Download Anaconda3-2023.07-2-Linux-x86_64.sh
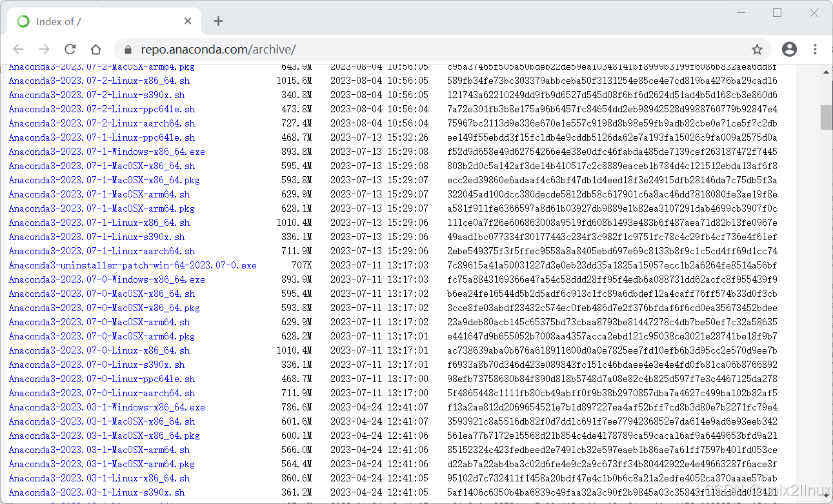The width and height of the screenshot is (833, 504). point(99,81)
